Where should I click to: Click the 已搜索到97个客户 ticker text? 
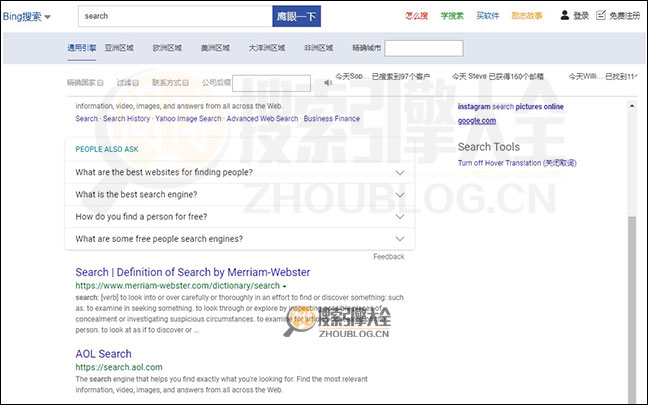pos(401,76)
